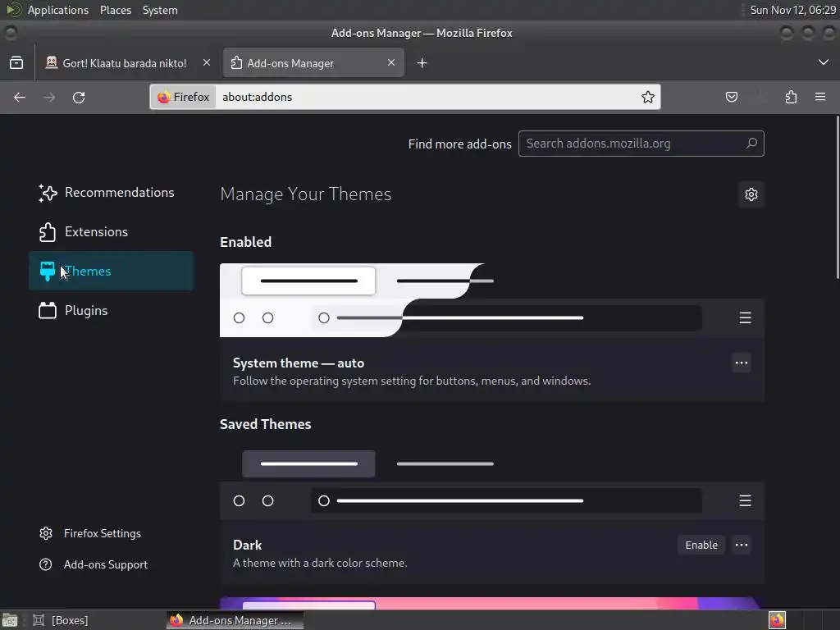
Task: Open the Plugins category
Action: 111,310
